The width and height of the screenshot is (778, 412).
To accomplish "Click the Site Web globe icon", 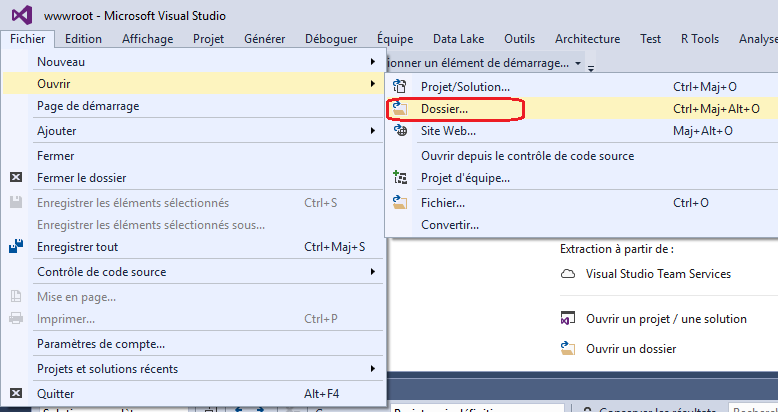I will (x=400, y=130).
